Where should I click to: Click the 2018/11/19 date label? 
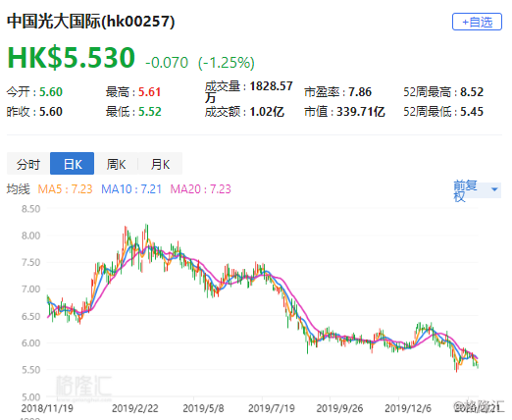[47, 408]
